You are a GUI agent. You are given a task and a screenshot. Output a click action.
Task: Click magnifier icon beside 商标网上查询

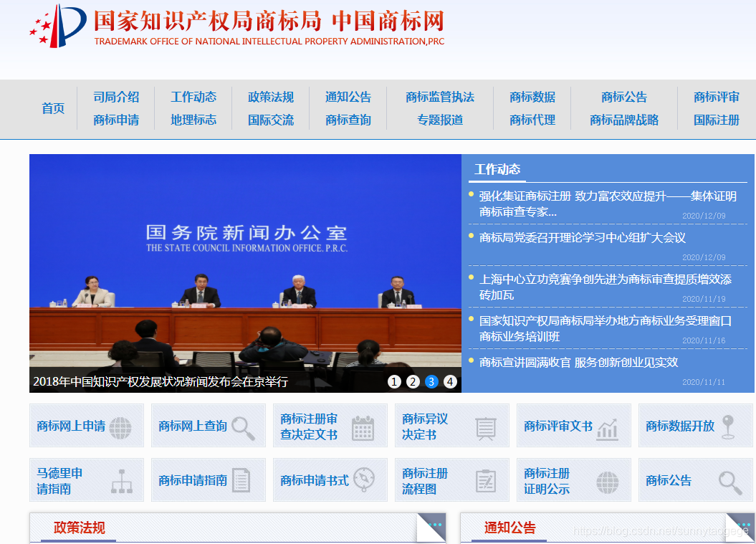(x=243, y=429)
